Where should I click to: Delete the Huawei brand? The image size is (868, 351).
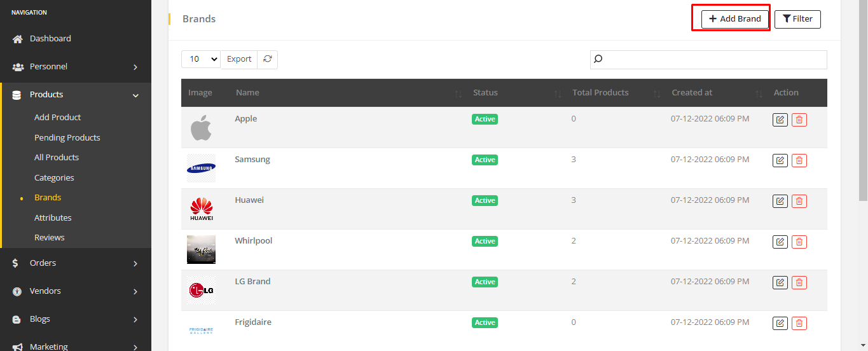[799, 201]
